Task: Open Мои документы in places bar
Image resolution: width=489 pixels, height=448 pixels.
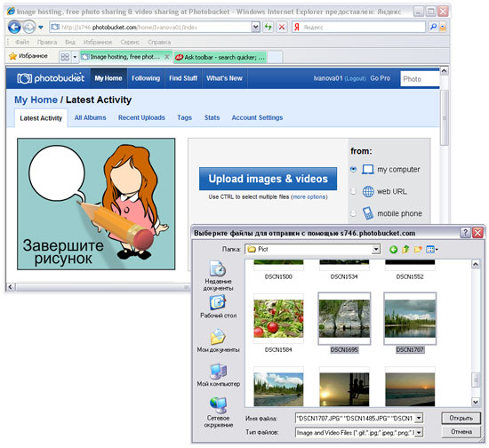Action: (x=218, y=340)
